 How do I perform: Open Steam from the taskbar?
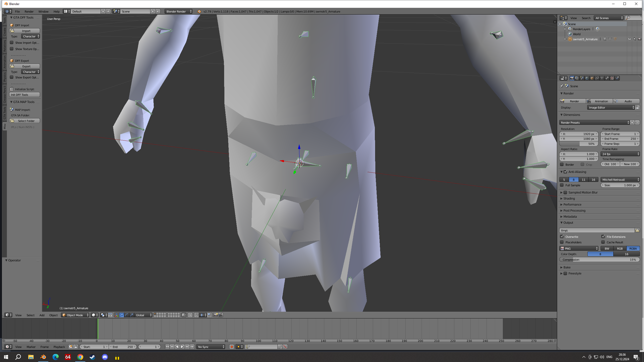(x=92, y=357)
